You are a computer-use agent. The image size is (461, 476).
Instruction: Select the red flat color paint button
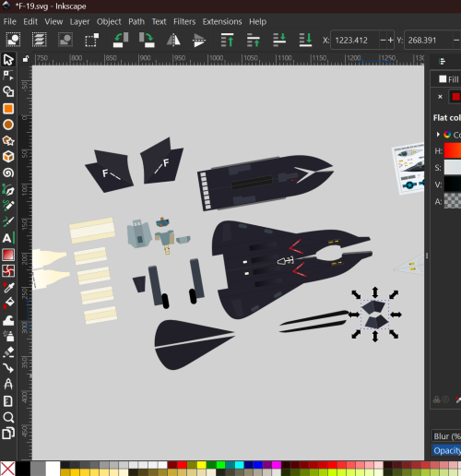[x=455, y=97]
